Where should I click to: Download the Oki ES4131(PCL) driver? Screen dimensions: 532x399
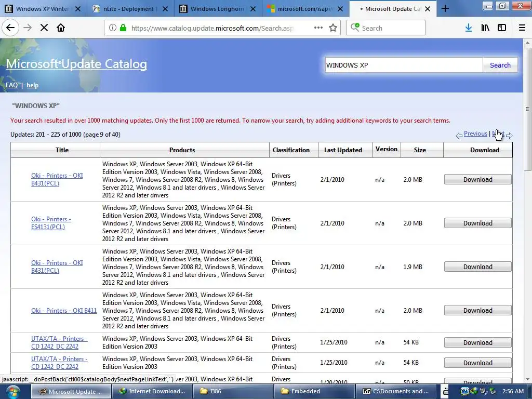478,223
